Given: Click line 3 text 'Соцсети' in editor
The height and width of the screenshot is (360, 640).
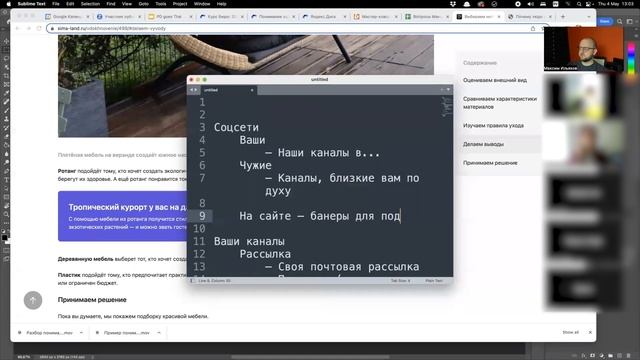Looking at the screenshot, I should tap(236, 127).
